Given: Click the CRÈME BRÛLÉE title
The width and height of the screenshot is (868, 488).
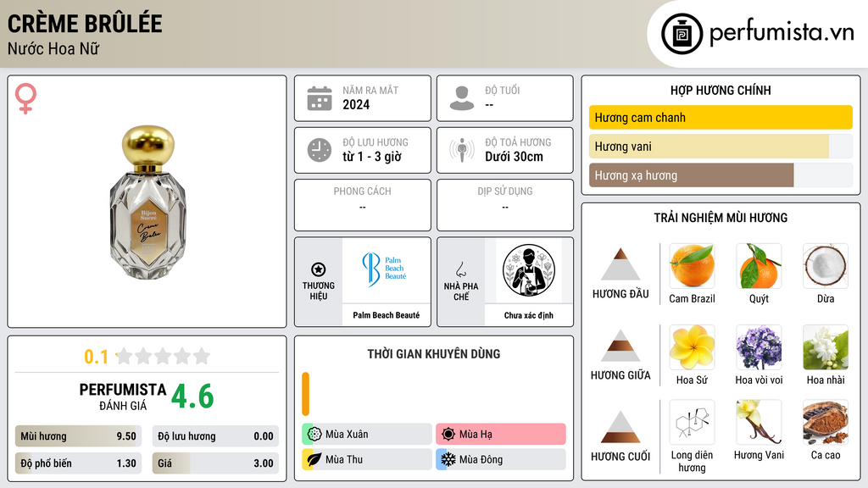Looking at the screenshot, I should tap(85, 24).
